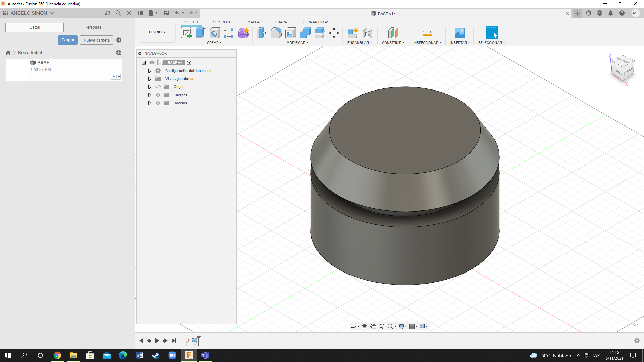This screenshot has width=644, height=362.
Task: Select the Datos tab
Action: [35, 27]
